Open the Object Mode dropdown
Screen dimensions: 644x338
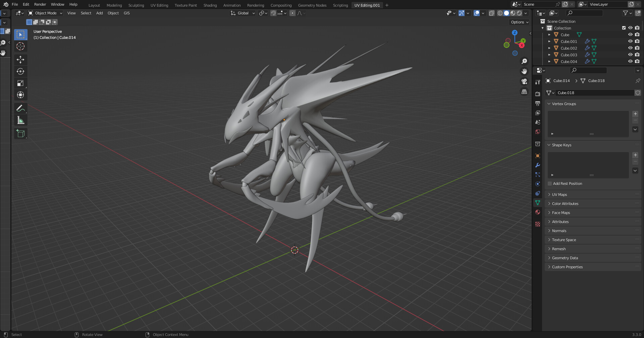pos(45,13)
